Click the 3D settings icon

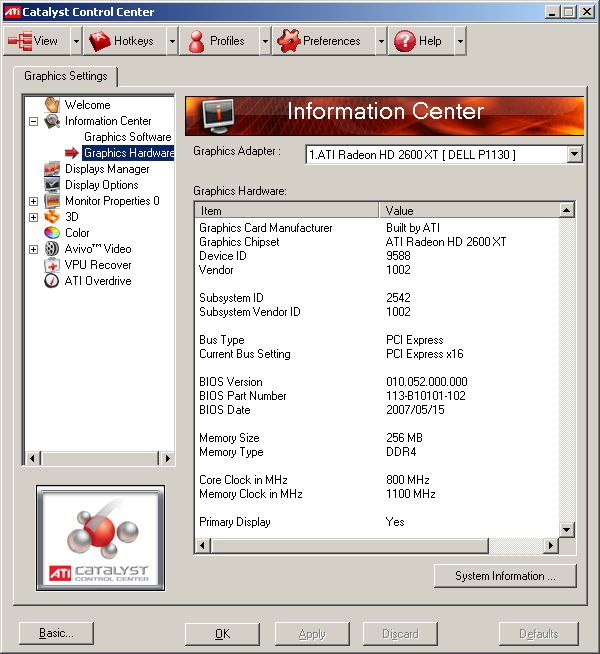pyautogui.click(x=52, y=217)
